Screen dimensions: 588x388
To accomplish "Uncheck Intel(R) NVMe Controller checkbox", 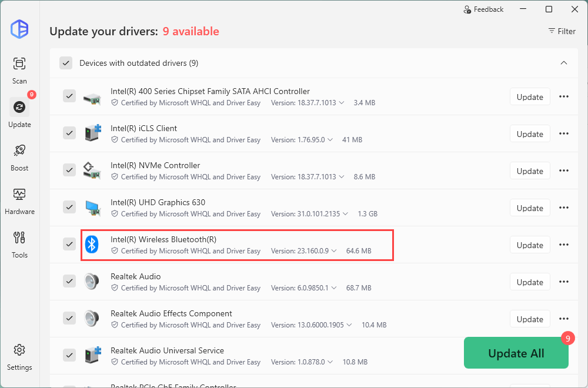I will 69,170.
